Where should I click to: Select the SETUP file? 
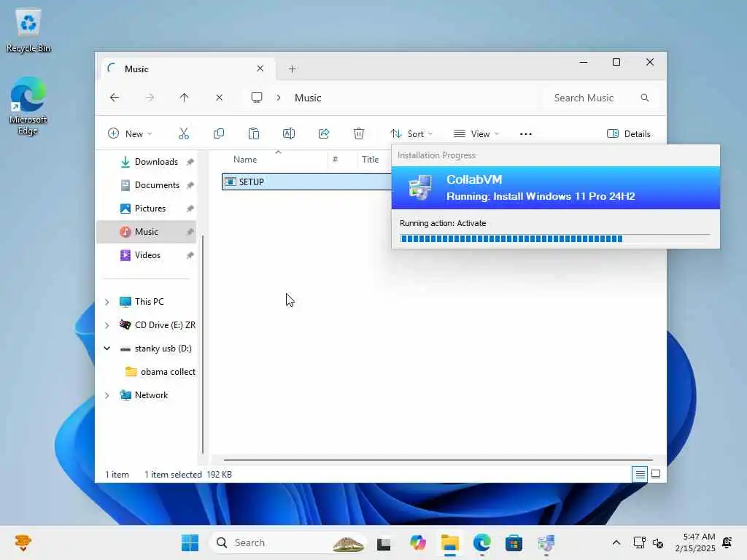306,182
